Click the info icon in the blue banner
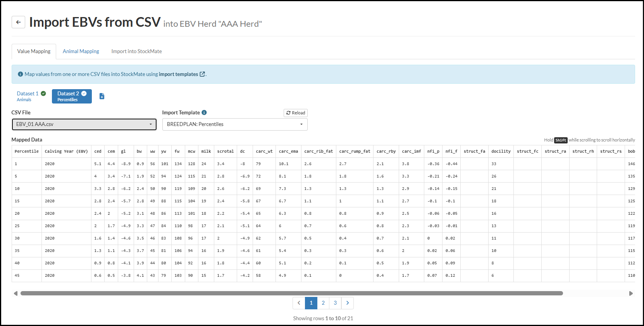The image size is (644, 326). (21, 74)
